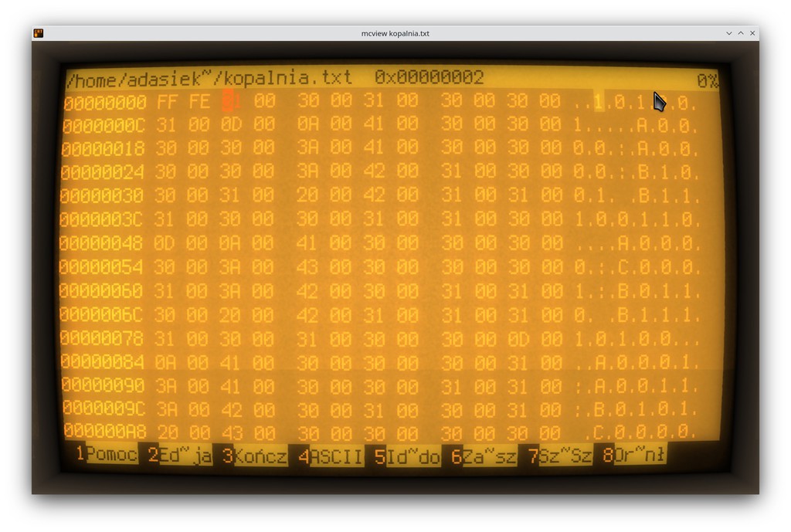Click byte 3A in row 00000060
The width and height of the screenshot is (791, 532).
[229, 291]
